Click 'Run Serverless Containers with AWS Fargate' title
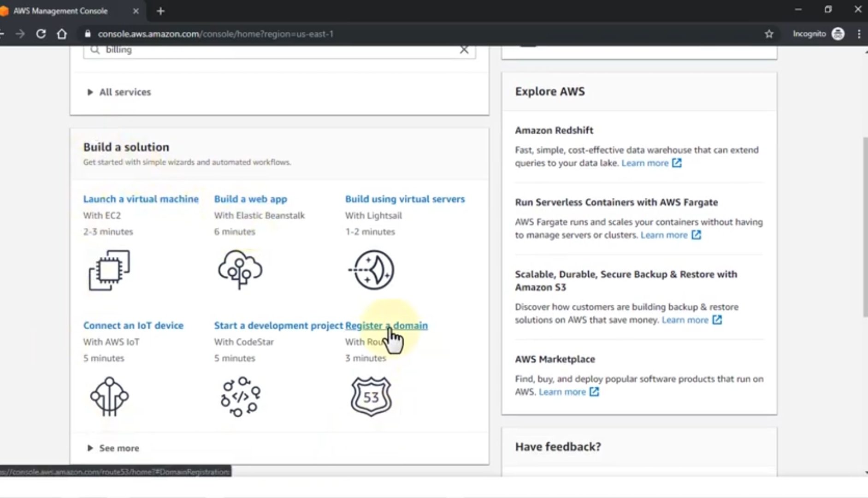 coord(616,202)
